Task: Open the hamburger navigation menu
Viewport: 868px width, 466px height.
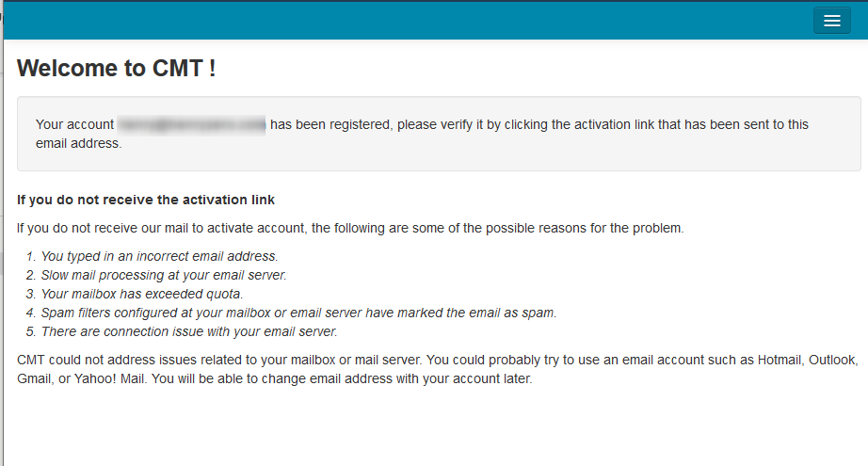Action: (x=831, y=21)
